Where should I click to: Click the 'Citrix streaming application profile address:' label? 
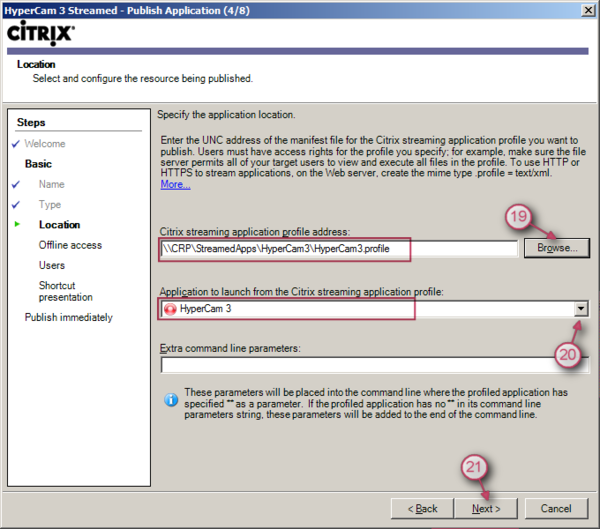255,232
